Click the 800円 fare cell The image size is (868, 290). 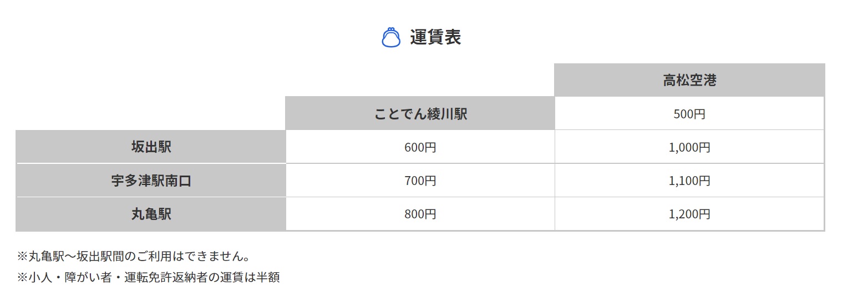click(420, 214)
